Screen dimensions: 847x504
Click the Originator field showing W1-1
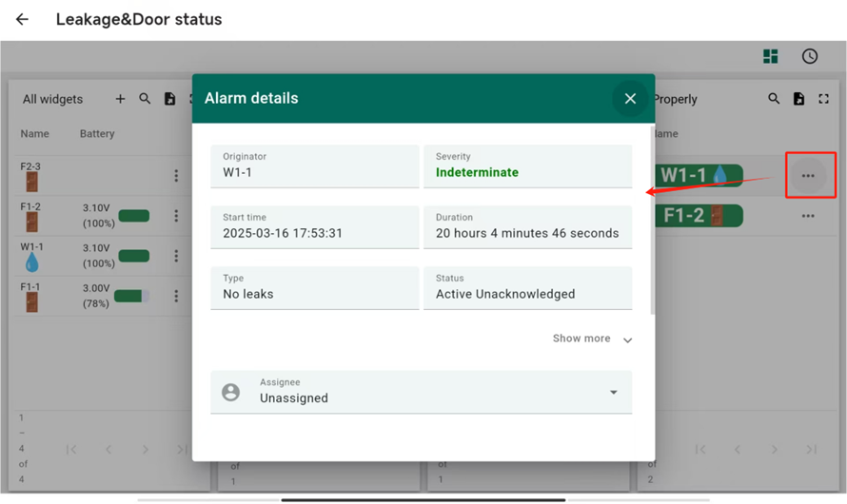[x=314, y=166]
